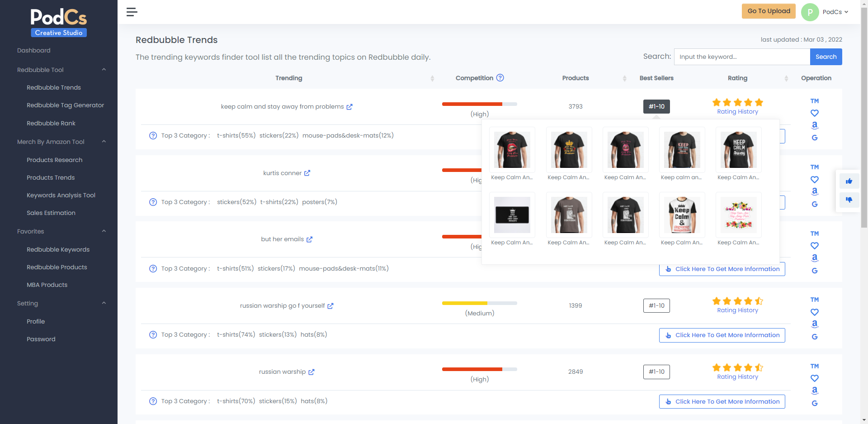Collapse the Favorites sidebar section
Screen dimensions: 868x424
tap(104, 231)
